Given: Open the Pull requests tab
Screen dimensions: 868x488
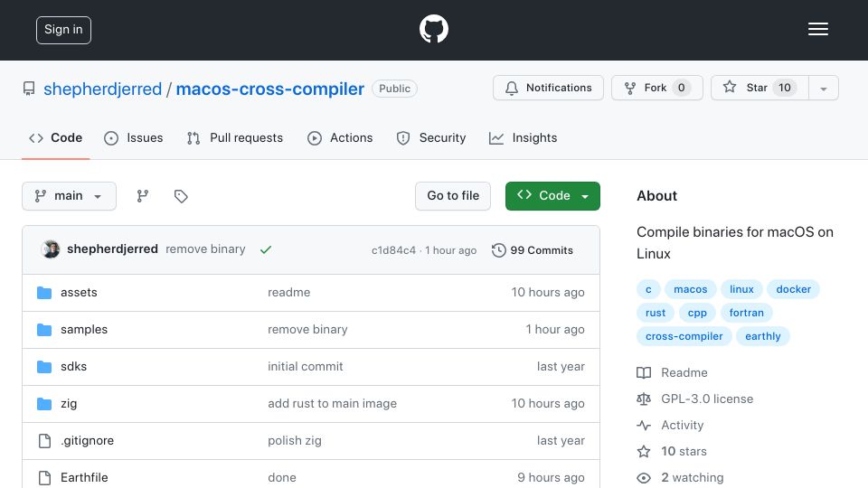Looking at the screenshot, I should (235, 137).
